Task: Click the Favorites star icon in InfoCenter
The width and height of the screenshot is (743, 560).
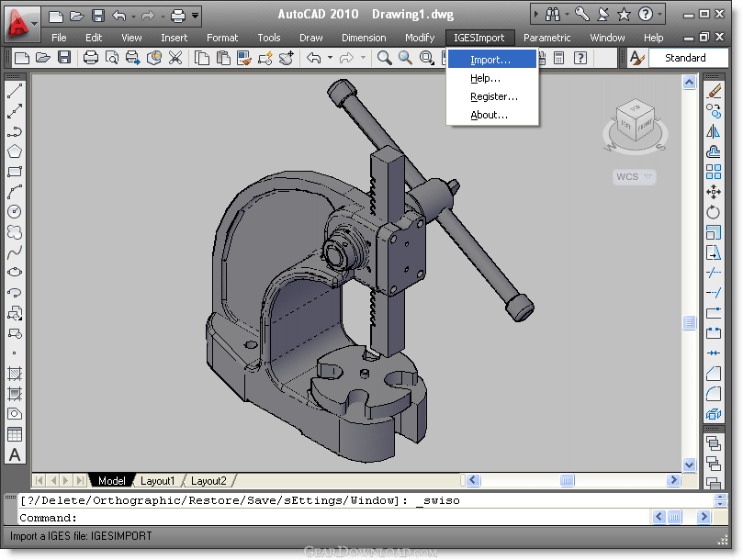Action: [625, 15]
